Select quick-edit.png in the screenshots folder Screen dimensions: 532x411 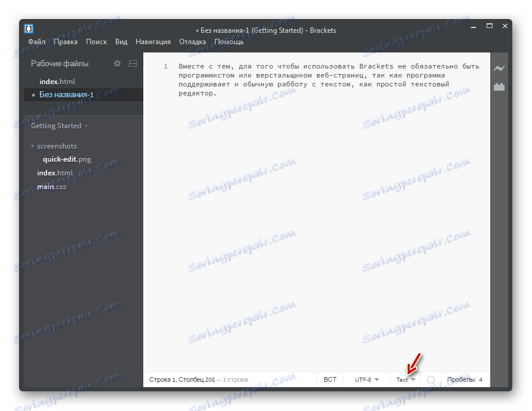tap(66, 159)
